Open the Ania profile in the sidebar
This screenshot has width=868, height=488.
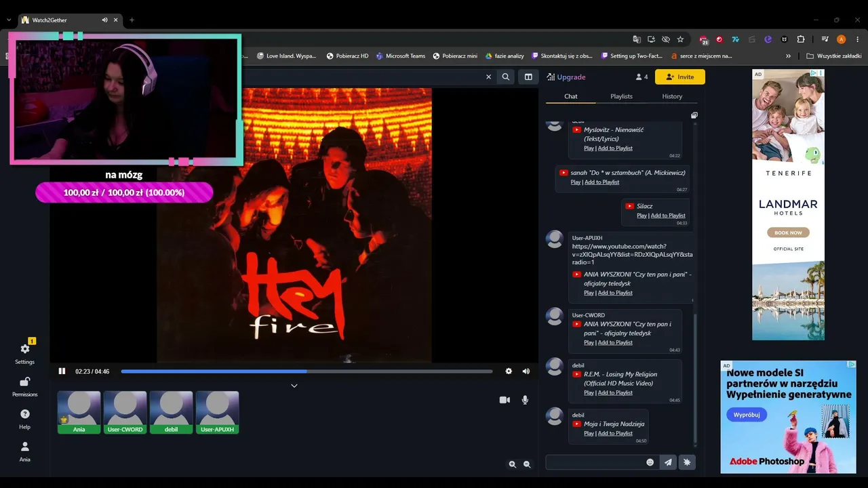[x=25, y=451]
